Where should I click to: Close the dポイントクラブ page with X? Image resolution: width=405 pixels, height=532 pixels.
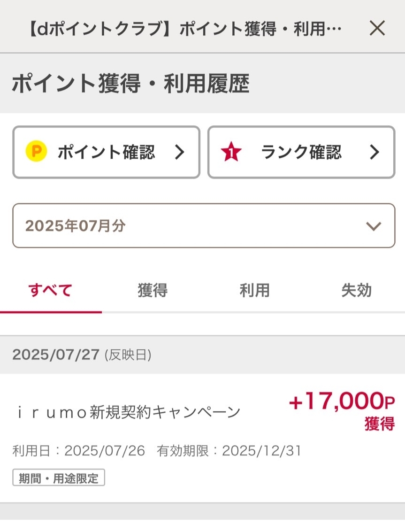(x=377, y=29)
